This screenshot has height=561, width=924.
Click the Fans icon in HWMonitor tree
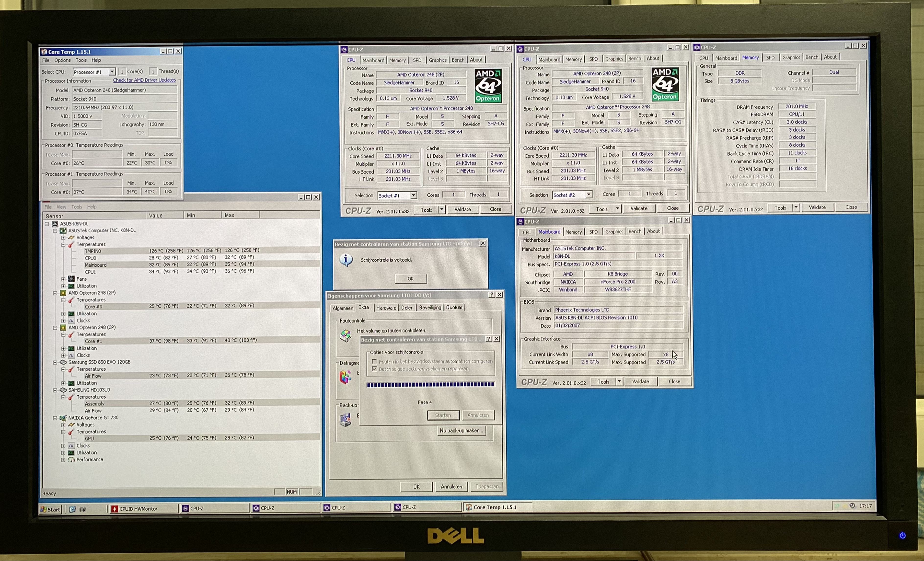click(71, 279)
